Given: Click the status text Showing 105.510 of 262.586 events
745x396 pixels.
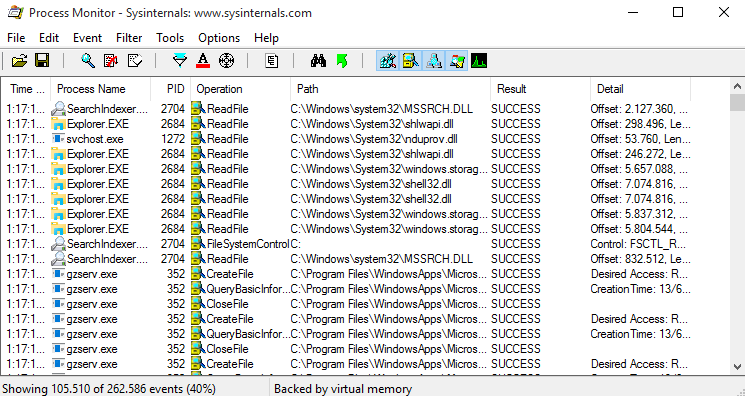Looking at the screenshot, I should coord(109,389).
